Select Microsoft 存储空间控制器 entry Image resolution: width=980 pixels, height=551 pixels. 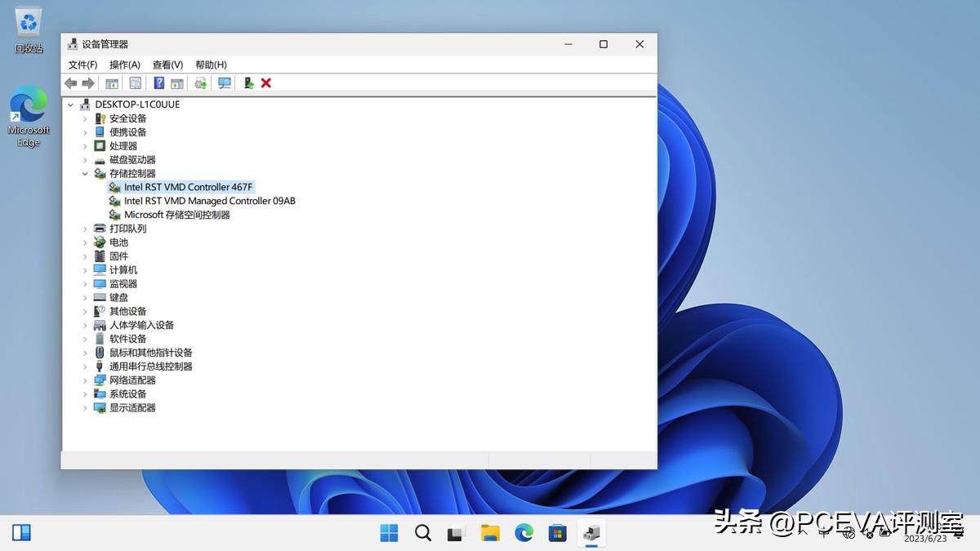click(x=177, y=215)
